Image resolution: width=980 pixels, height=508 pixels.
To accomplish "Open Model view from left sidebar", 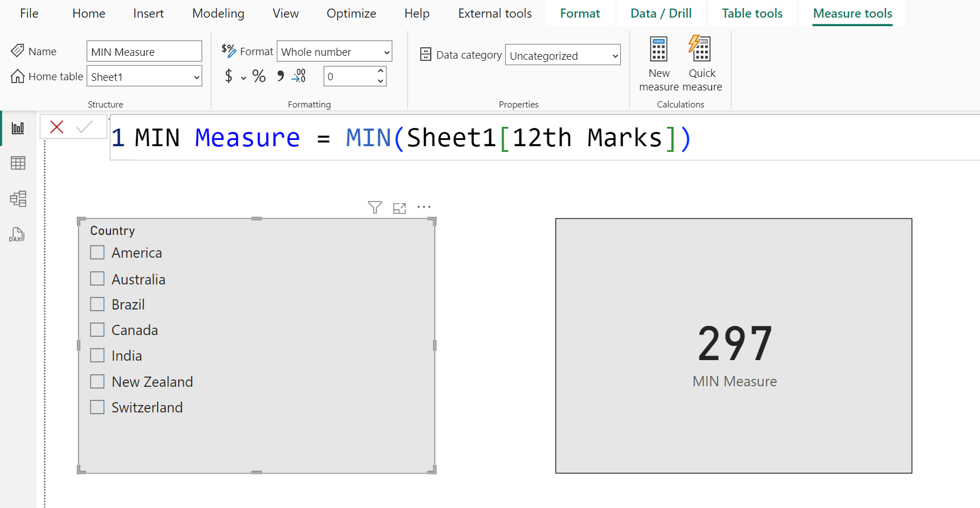I will coord(18,199).
